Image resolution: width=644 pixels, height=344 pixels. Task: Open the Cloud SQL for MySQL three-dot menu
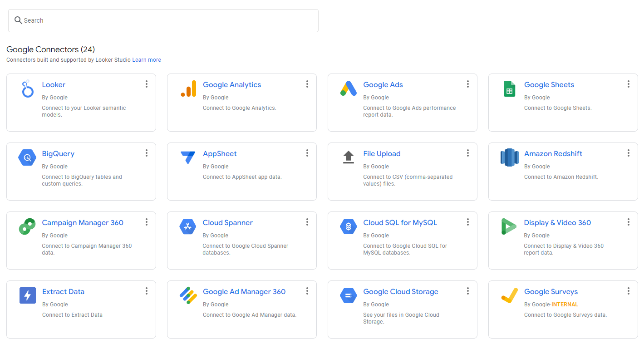click(x=467, y=222)
